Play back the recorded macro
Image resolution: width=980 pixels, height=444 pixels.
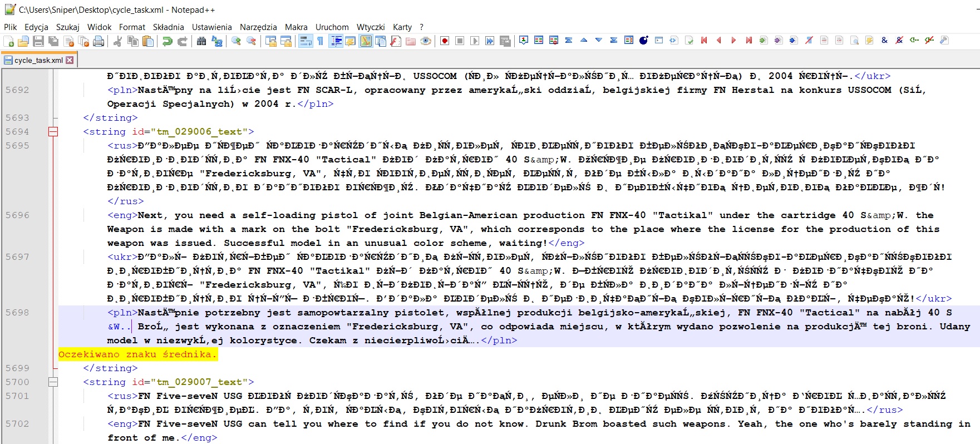(x=475, y=41)
